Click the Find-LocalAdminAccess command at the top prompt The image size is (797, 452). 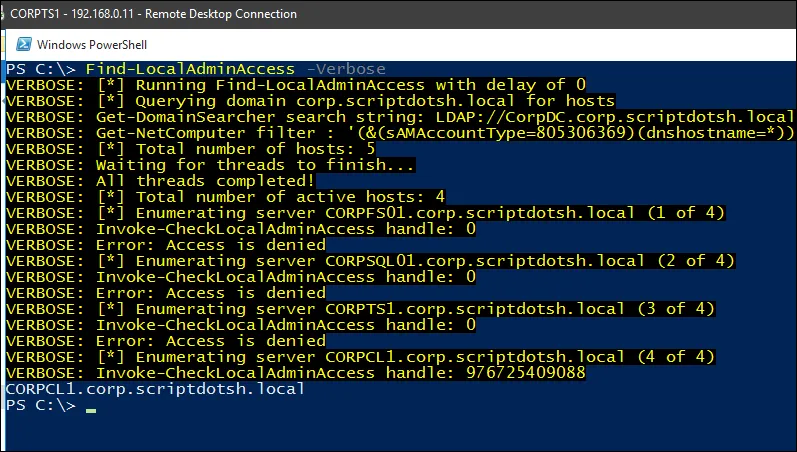[190, 69]
